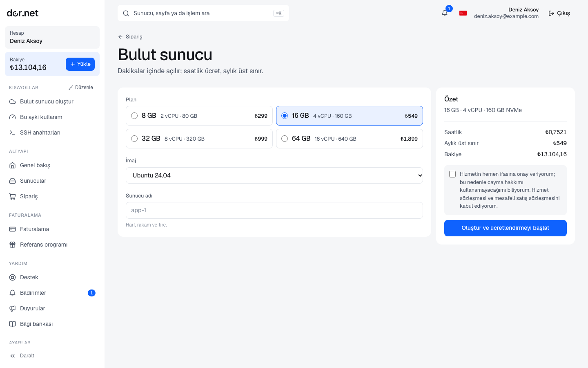588x368 pixels.
Task: Click the Çıkış logout button
Action: point(559,13)
